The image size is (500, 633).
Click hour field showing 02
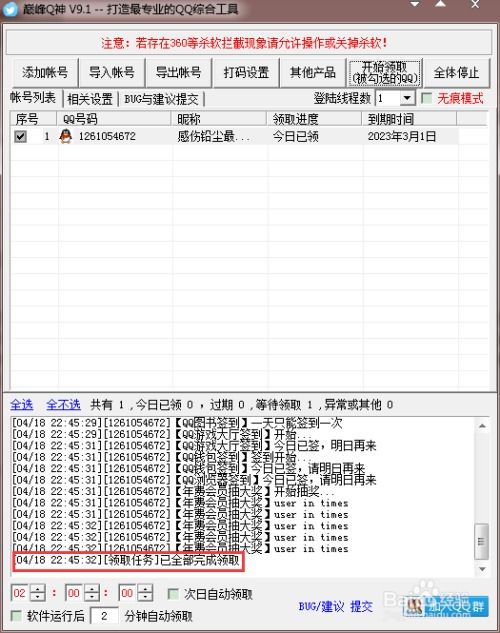[x=20, y=593]
